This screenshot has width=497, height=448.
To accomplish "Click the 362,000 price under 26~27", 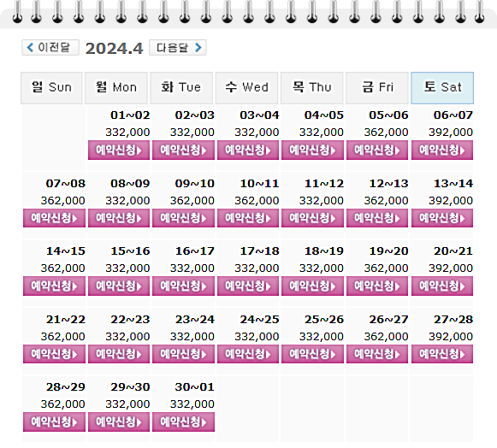I will (386, 337).
